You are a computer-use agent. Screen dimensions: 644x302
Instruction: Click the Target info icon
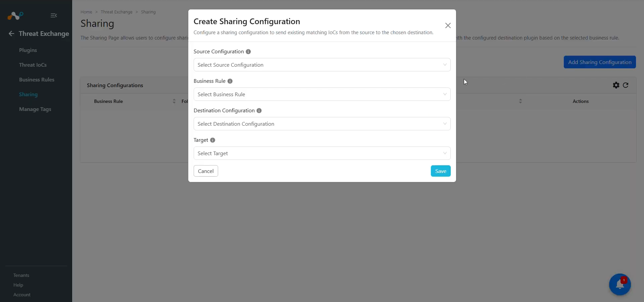212,140
